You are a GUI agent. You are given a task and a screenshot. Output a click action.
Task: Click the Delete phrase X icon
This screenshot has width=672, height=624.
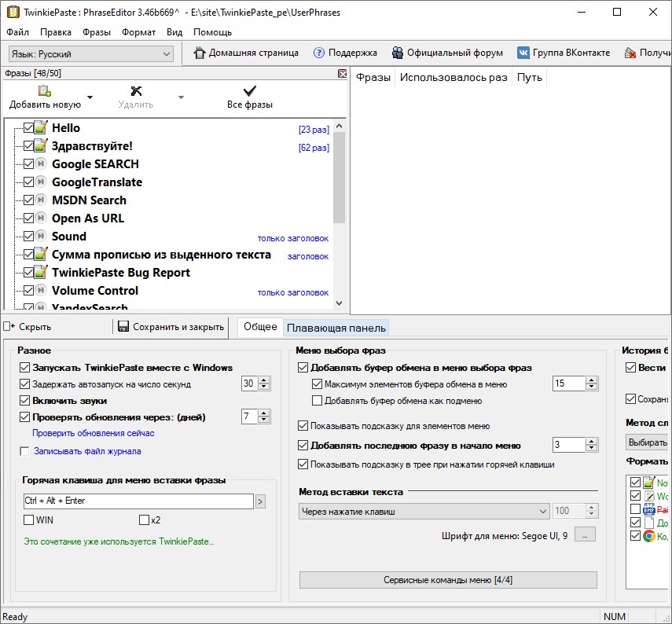(136, 91)
